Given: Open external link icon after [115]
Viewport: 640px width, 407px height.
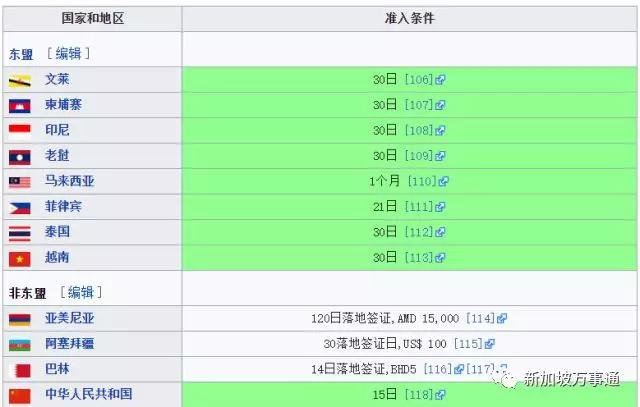Looking at the screenshot, I should (489, 344).
